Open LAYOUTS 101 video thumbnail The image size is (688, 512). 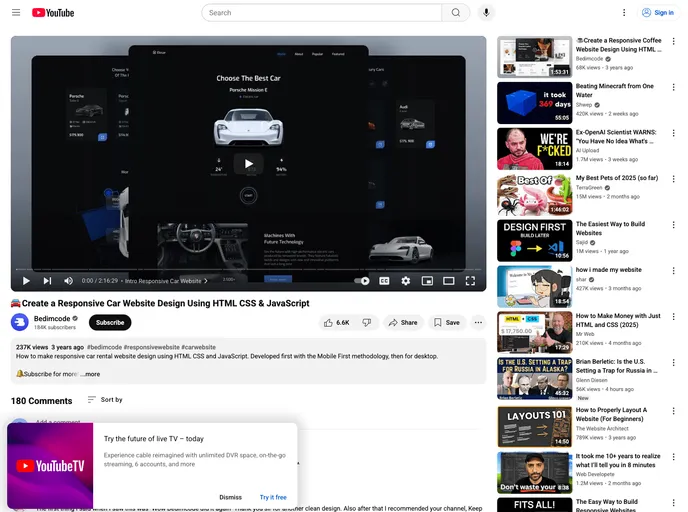534,427
